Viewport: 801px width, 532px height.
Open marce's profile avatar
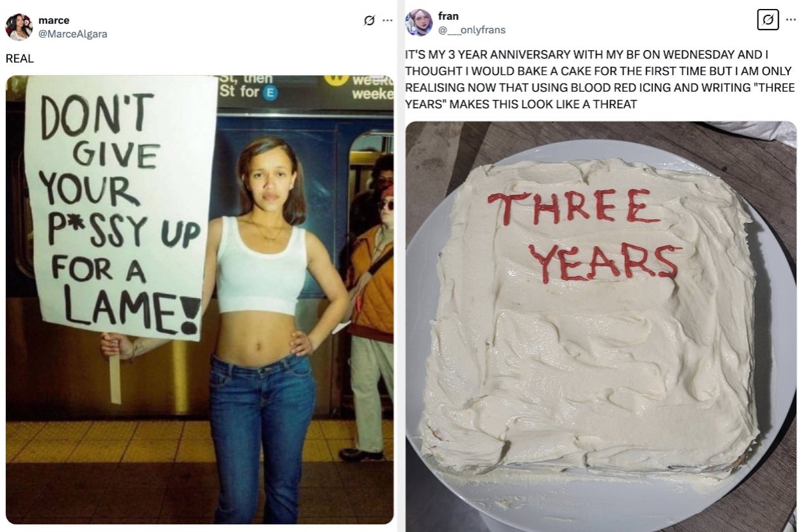[19, 27]
